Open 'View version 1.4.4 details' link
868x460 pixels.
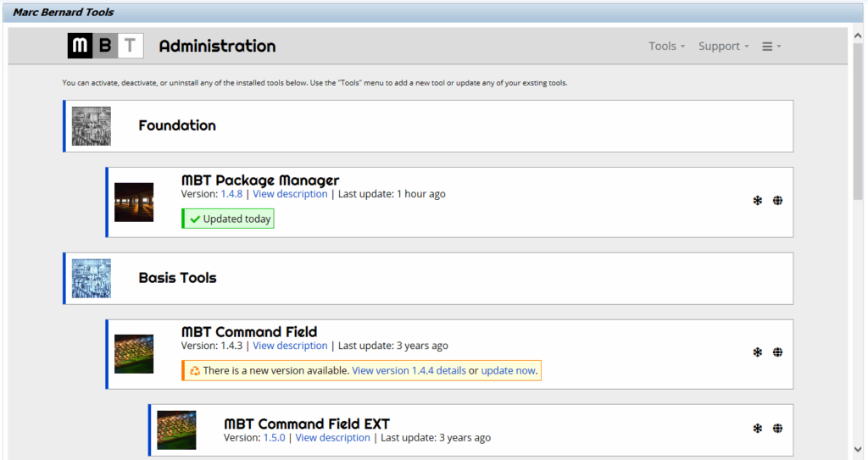[x=409, y=371]
